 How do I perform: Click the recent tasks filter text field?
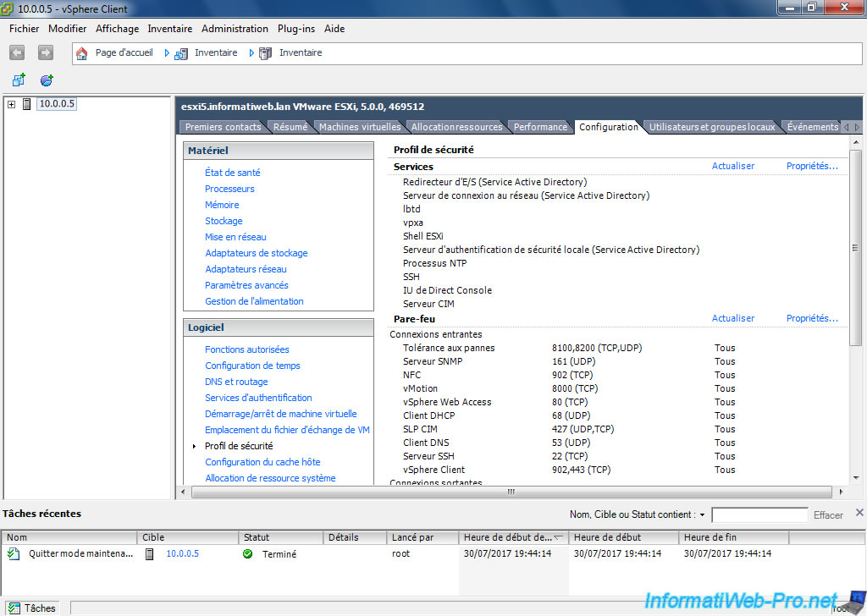tap(759, 515)
